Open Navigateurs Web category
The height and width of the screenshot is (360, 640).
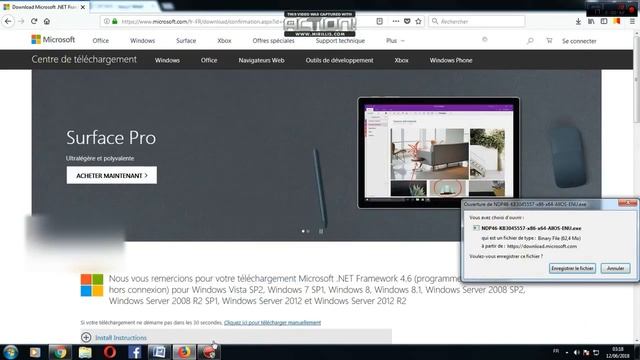(261, 60)
